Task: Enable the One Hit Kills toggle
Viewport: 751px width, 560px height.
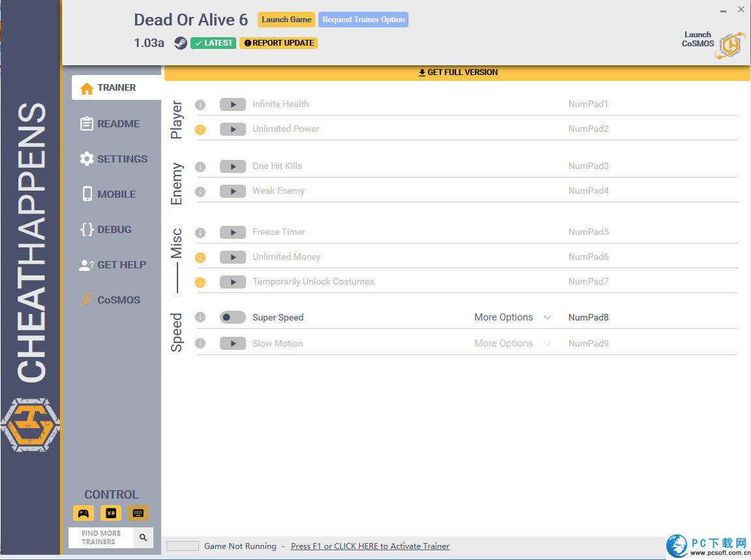Action: point(232,166)
